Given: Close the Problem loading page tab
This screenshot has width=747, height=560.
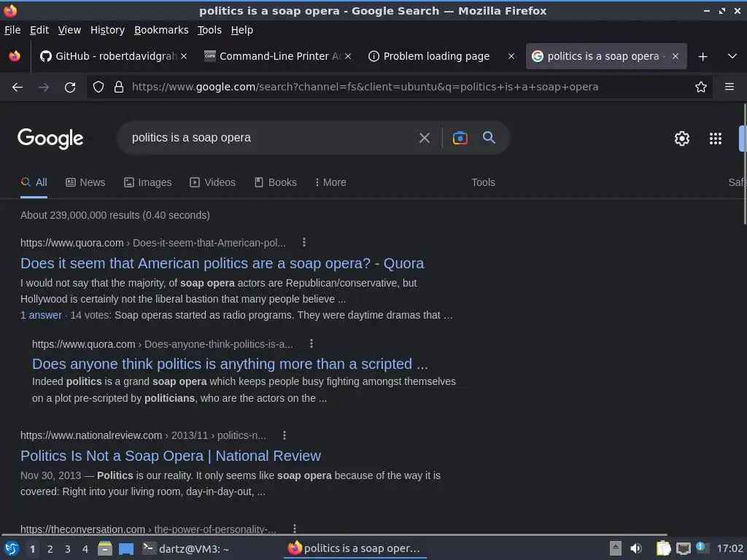Looking at the screenshot, I should (511, 56).
